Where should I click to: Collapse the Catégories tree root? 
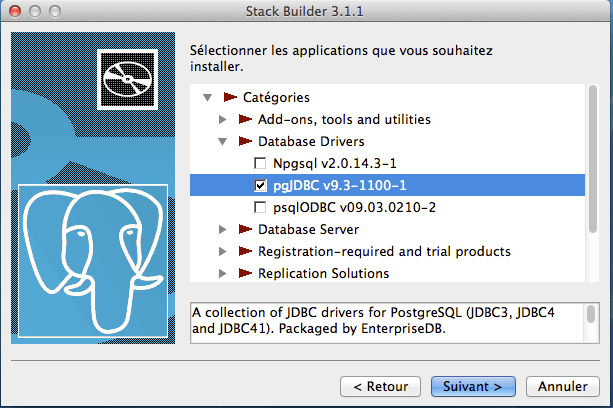click(208, 98)
